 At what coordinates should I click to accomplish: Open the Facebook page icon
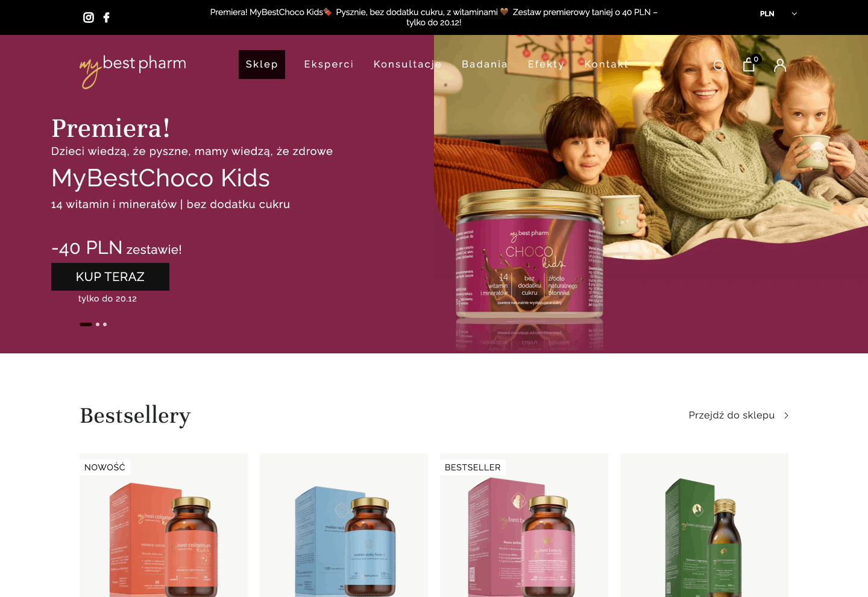[107, 17]
